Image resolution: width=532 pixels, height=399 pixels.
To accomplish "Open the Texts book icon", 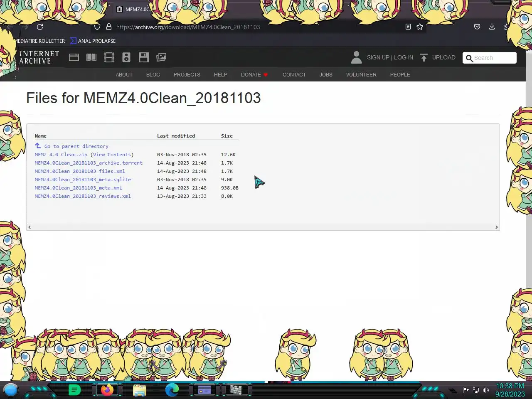I will [x=91, y=57].
